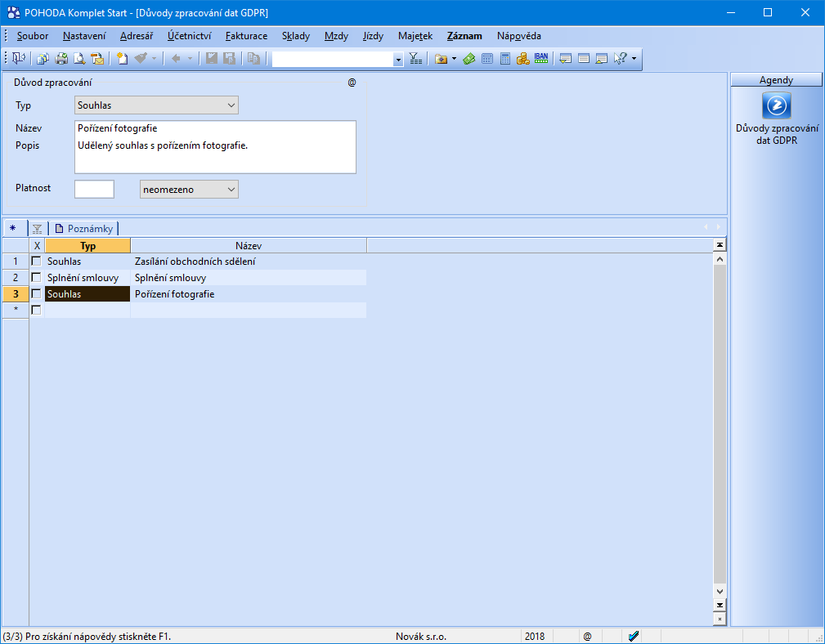Open print preview from the toolbar
The height and width of the screenshot is (644, 825).
79,59
